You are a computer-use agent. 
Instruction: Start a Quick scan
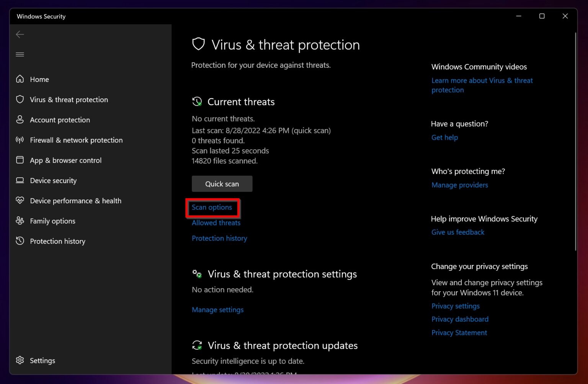[222, 184]
